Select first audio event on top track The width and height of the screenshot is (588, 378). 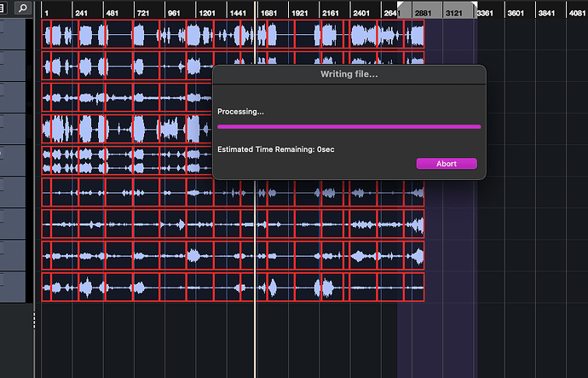pos(46,34)
